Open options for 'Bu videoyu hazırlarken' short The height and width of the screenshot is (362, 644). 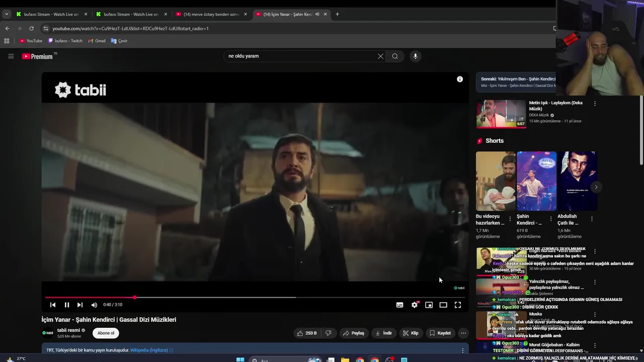(x=510, y=219)
